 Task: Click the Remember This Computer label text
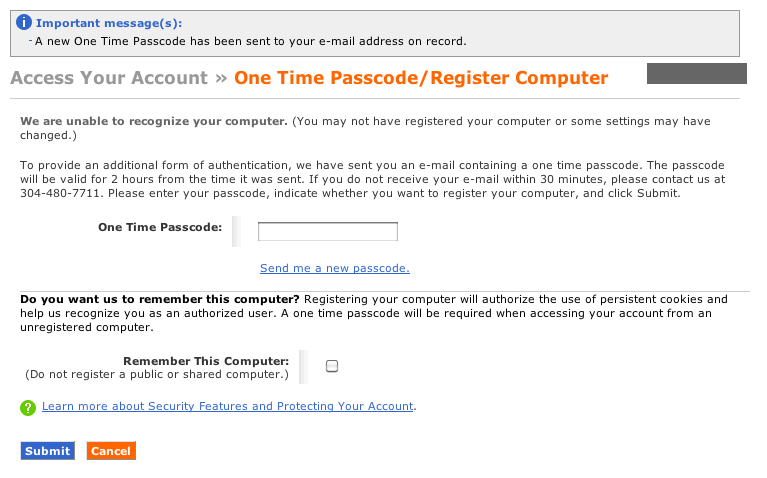(x=206, y=361)
